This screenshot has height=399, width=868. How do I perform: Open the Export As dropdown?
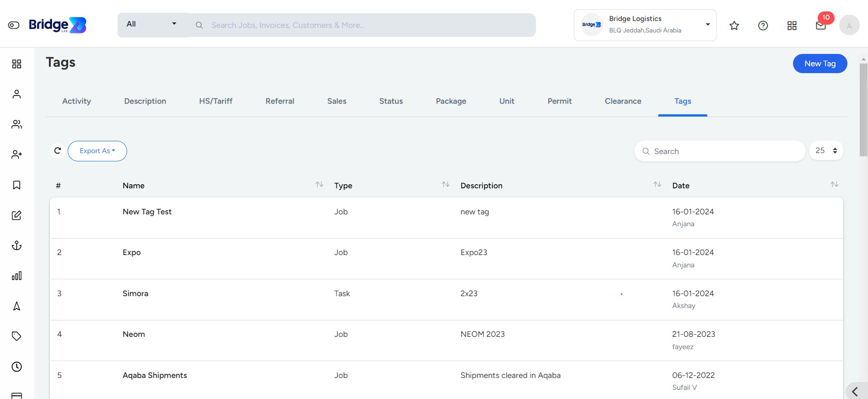[97, 151]
